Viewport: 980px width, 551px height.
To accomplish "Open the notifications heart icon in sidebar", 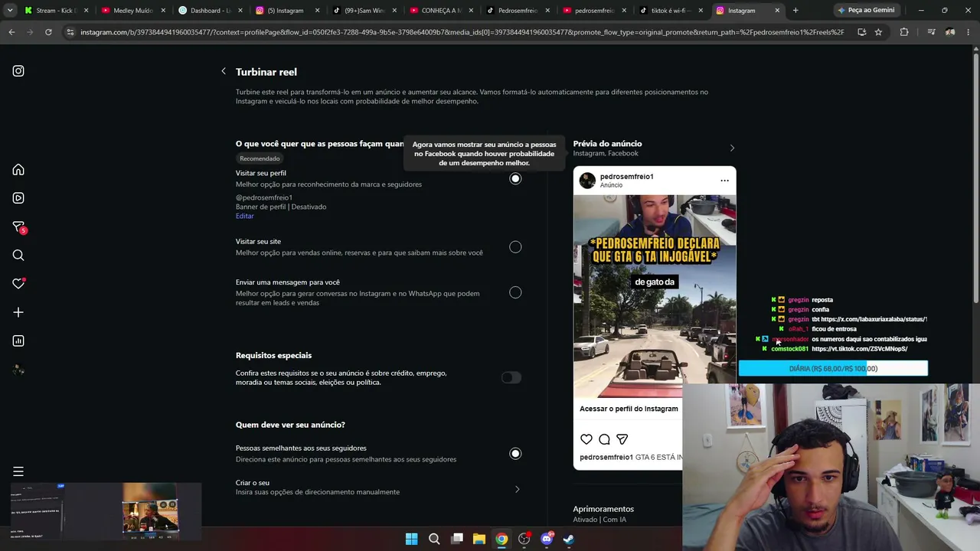I will 18,284.
